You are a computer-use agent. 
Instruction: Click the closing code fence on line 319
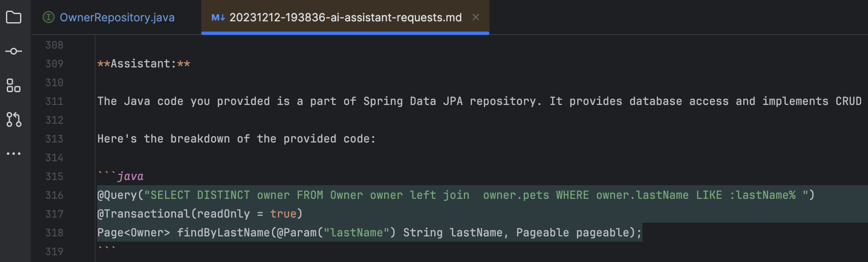tap(107, 249)
